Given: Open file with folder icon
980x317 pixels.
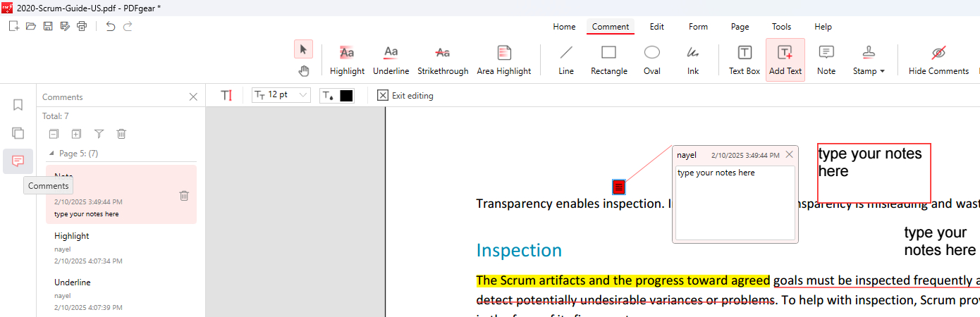Looking at the screenshot, I should point(30,26).
